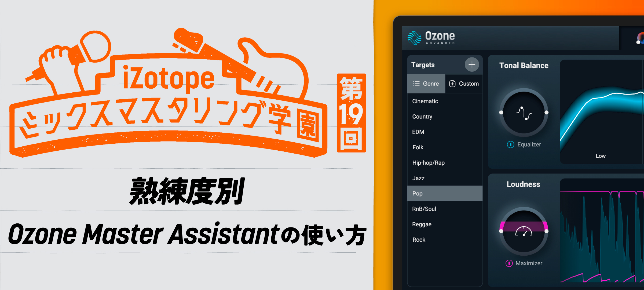Click the plus button to add a target
This screenshot has width=644, height=290.
pos(472,64)
